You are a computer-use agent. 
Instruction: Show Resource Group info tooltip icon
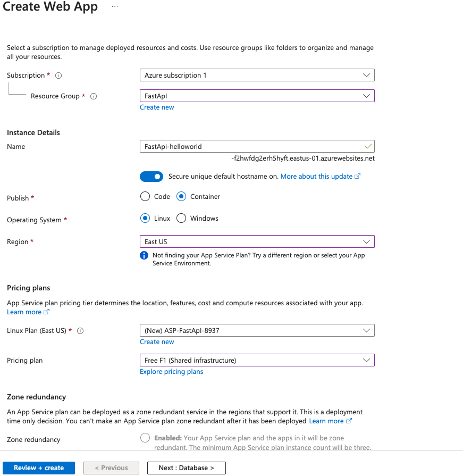[94, 96]
